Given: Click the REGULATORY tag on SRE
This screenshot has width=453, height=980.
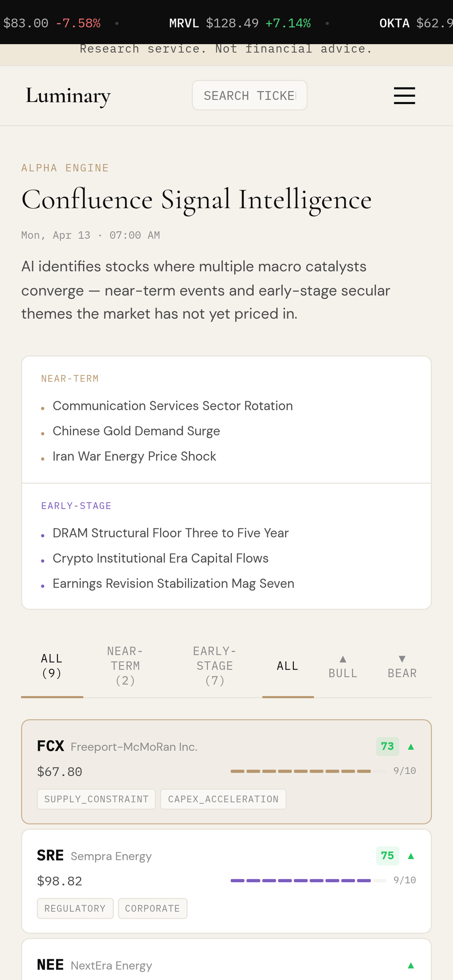Looking at the screenshot, I should [x=75, y=908].
